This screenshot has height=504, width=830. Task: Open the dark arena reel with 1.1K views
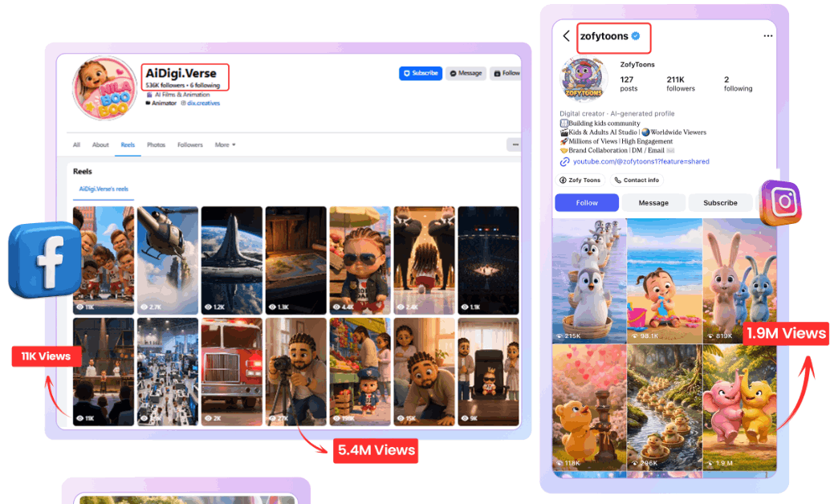click(488, 261)
